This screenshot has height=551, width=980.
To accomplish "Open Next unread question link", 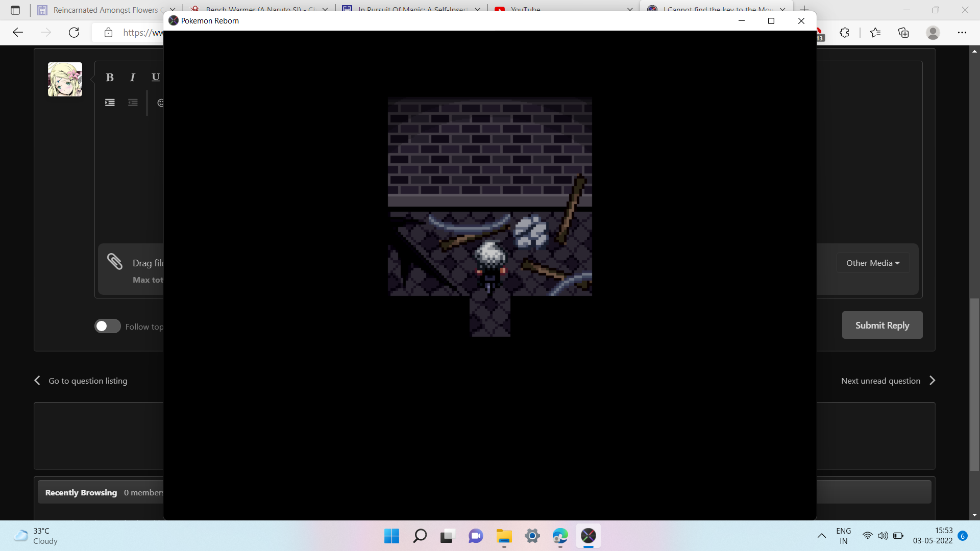I will click(889, 381).
